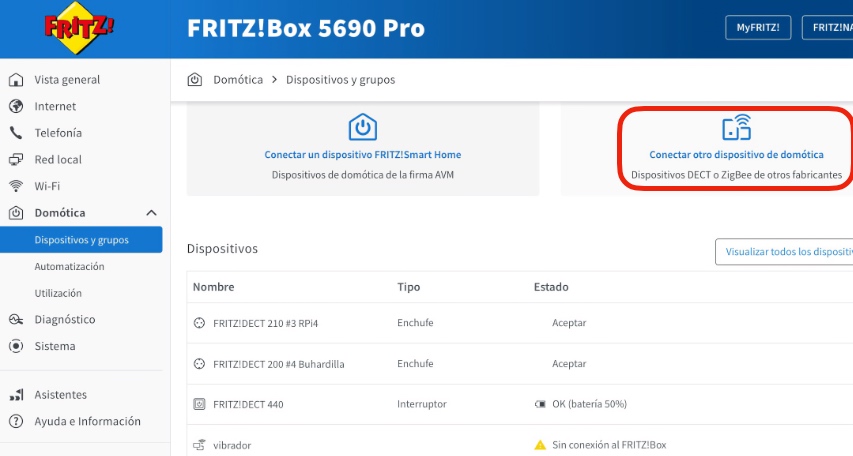853x456 pixels.
Task: Click socket icon of FRITZ!DECT 200 #4 Buhardilla
Action: click(200, 364)
